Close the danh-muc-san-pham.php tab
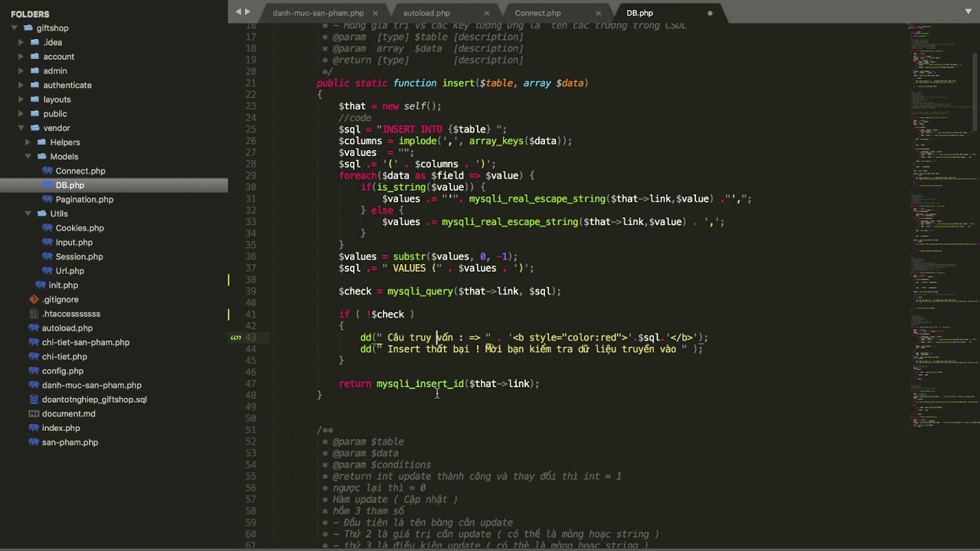980x551 pixels. 375,13
